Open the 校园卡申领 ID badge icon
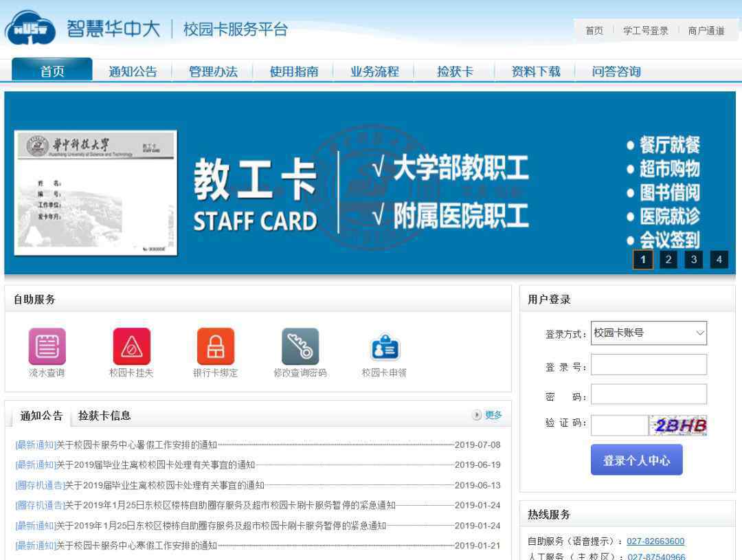The image size is (742, 560). point(384,347)
